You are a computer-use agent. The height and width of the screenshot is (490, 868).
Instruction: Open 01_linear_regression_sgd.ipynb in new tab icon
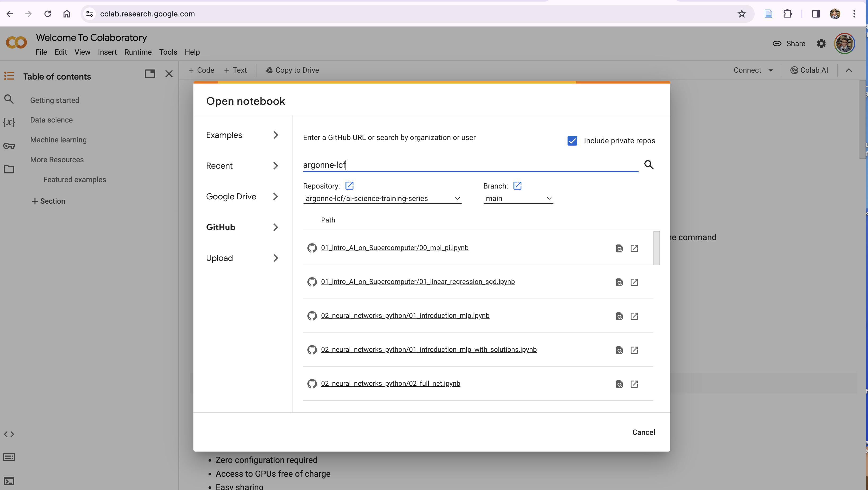coord(634,282)
